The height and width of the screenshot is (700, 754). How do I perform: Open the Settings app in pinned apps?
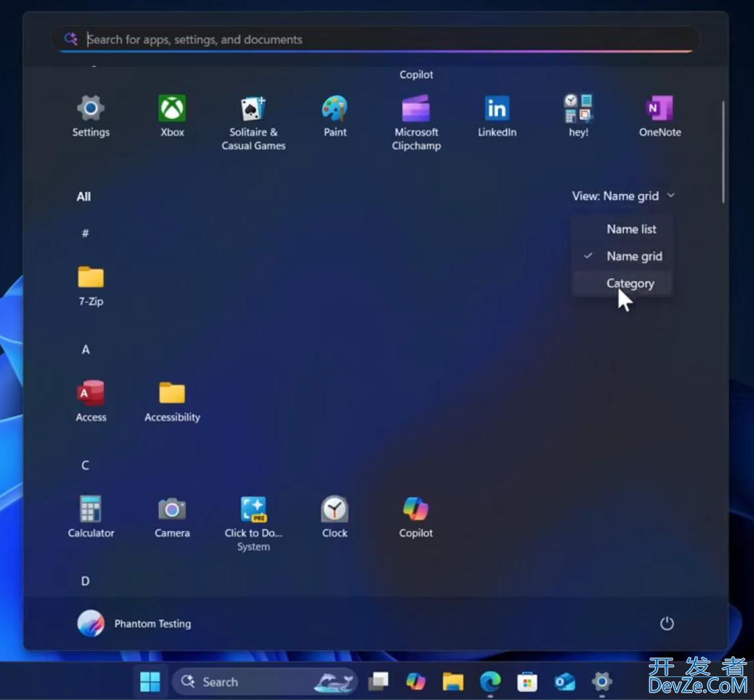pos(91,117)
